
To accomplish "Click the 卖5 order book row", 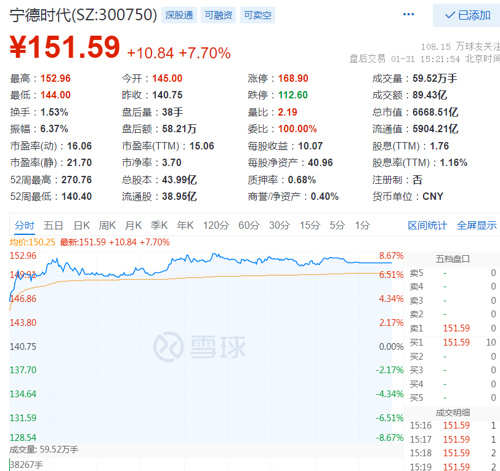I will coord(453,273).
